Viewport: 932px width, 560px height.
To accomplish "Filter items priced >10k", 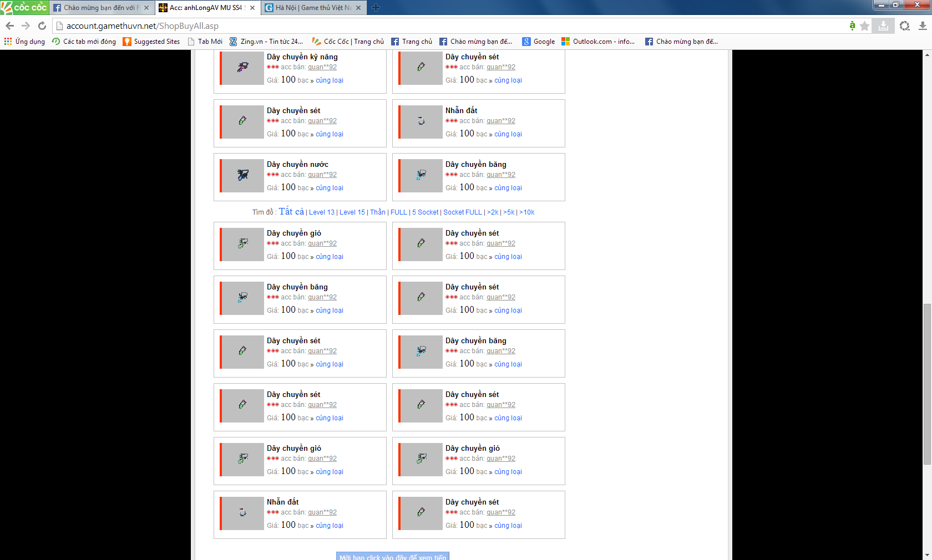I will 527,212.
